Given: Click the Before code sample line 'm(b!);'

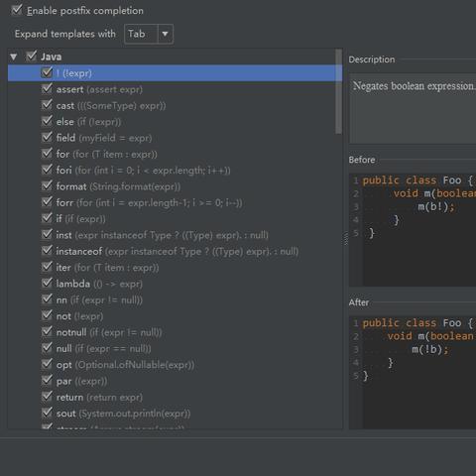Looking at the screenshot, I should (436, 207).
